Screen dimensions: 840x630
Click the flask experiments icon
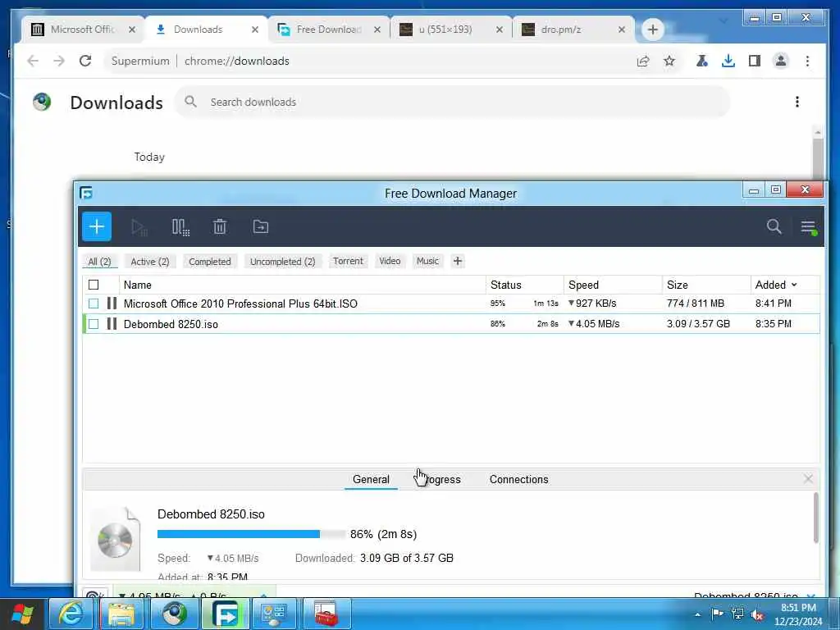click(702, 61)
